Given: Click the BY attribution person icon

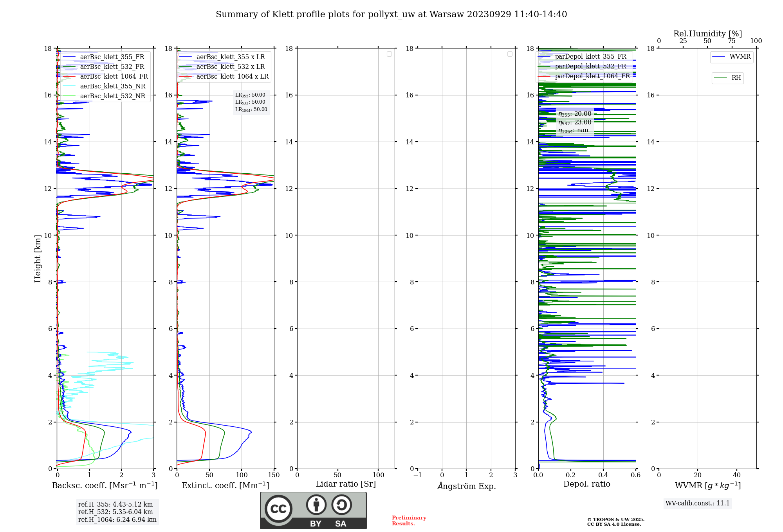Looking at the screenshot, I should (316, 505).
